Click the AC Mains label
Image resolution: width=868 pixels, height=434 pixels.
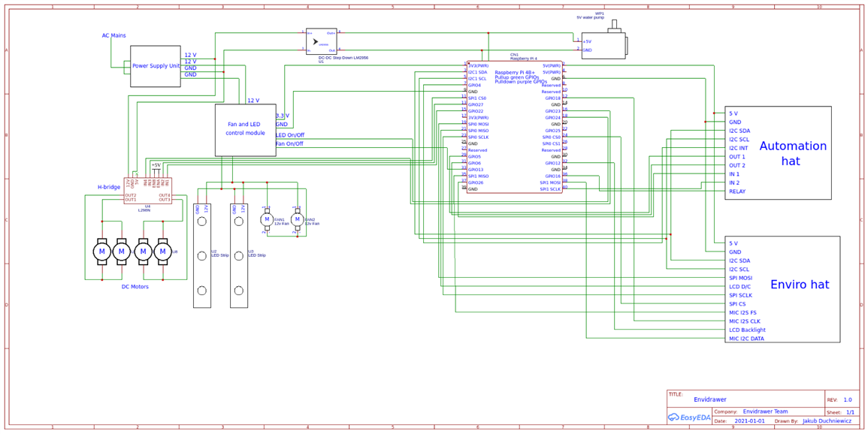pyautogui.click(x=113, y=35)
